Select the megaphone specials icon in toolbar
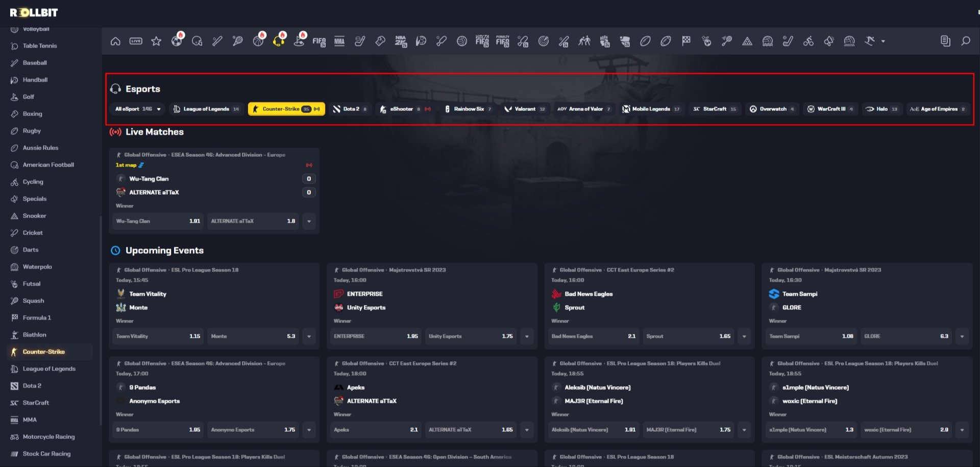The height and width of the screenshot is (467, 980). point(829,41)
